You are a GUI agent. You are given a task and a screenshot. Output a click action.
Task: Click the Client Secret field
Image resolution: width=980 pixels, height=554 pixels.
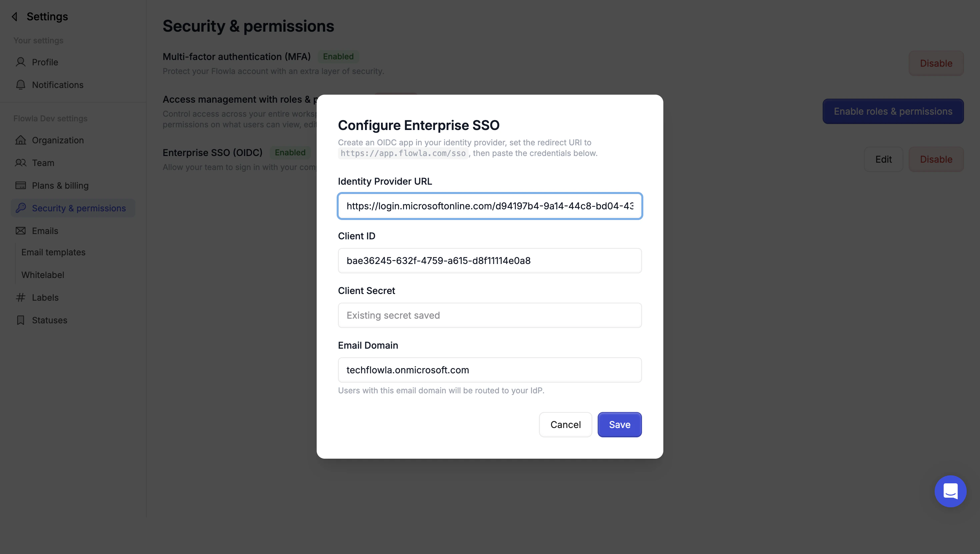coord(490,315)
